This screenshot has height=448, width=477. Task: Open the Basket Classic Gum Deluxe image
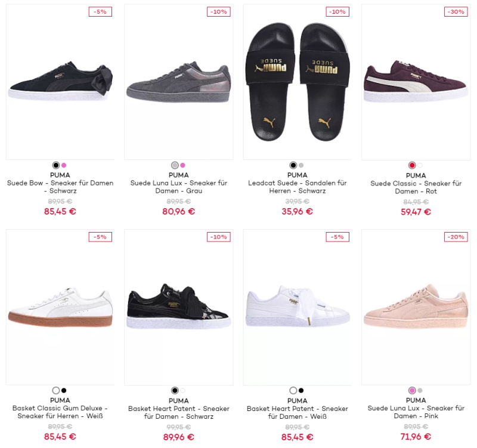coord(60,307)
